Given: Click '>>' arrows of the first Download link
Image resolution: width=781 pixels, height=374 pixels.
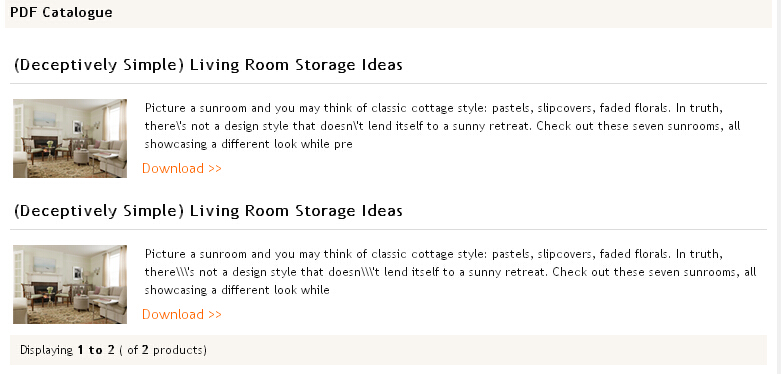Looking at the screenshot, I should click(215, 168).
